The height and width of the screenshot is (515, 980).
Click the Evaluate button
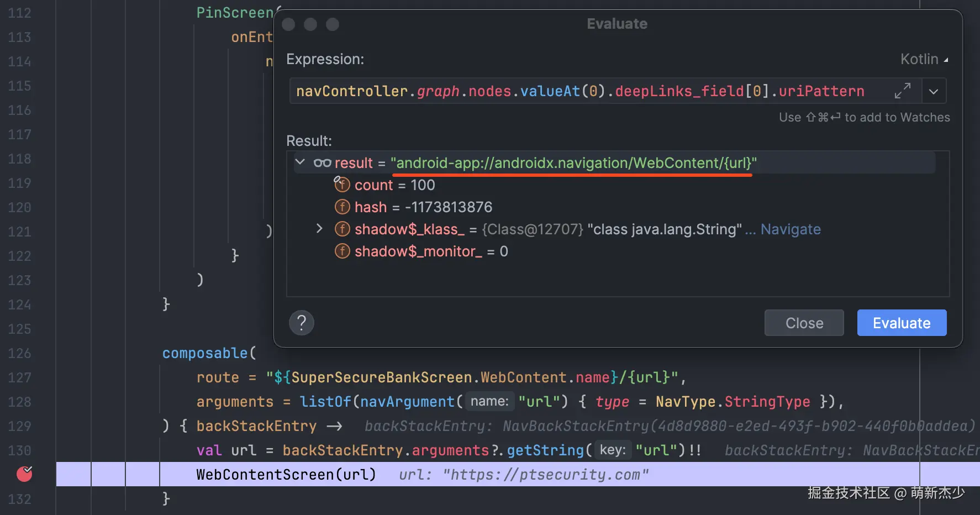[x=902, y=323]
